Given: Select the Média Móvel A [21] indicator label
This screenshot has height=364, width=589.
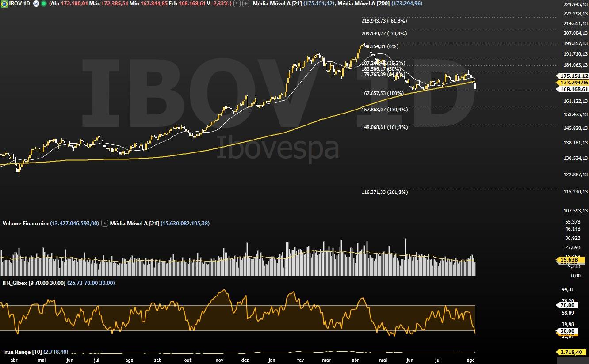Looking at the screenshot, I should (x=277, y=4).
